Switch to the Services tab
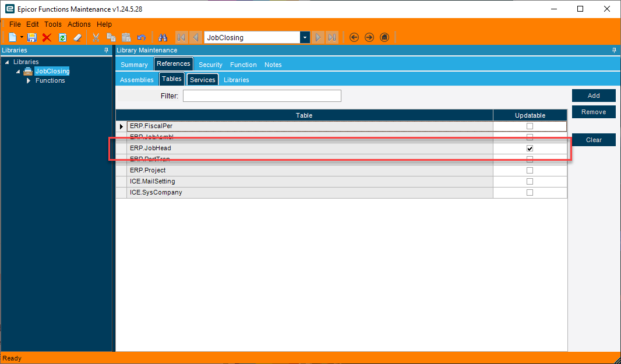This screenshot has width=621, height=364. 202,80
